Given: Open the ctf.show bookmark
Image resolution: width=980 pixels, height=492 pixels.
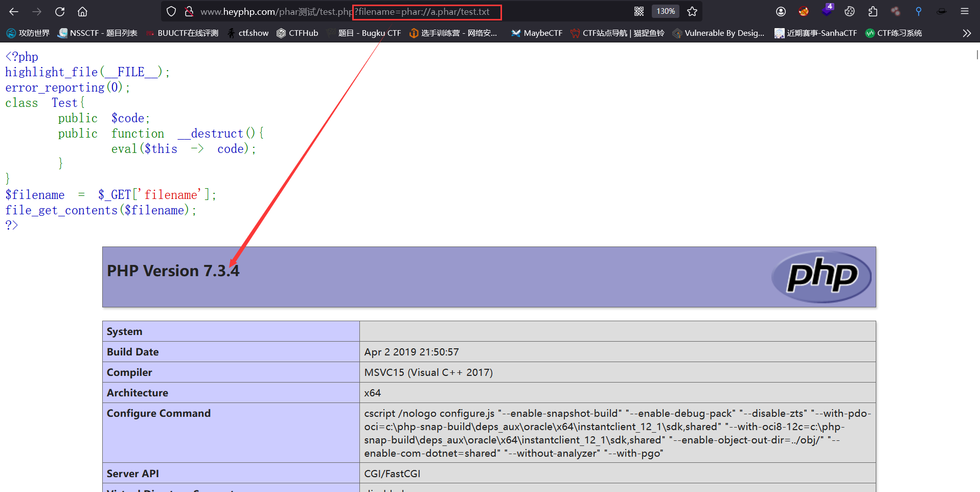Looking at the screenshot, I should click(248, 33).
